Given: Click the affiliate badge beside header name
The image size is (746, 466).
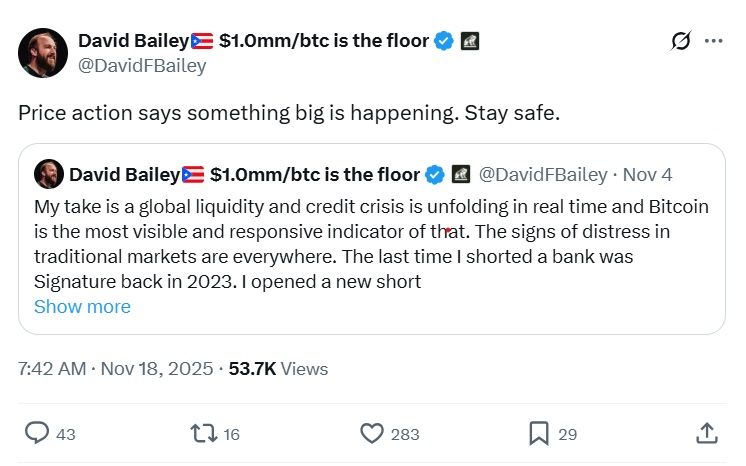Looking at the screenshot, I should (469, 41).
